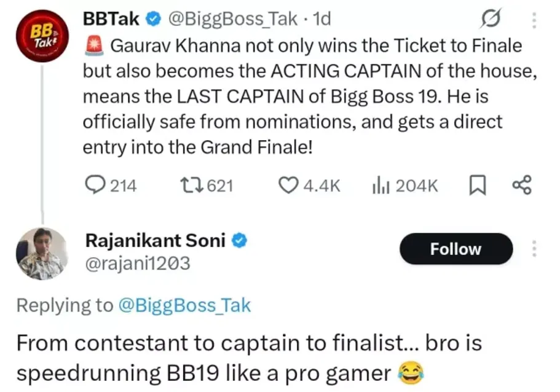The image size is (560, 392).
Task: Click Rajanikant Soni's verified checkmark
Action: (x=240, y=240)
